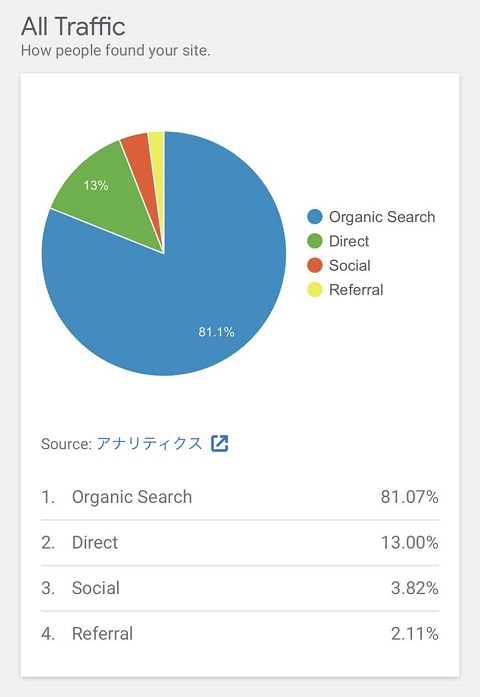Open the external link icon beside Source
This screenshot has height=697, width=480.
220,443
